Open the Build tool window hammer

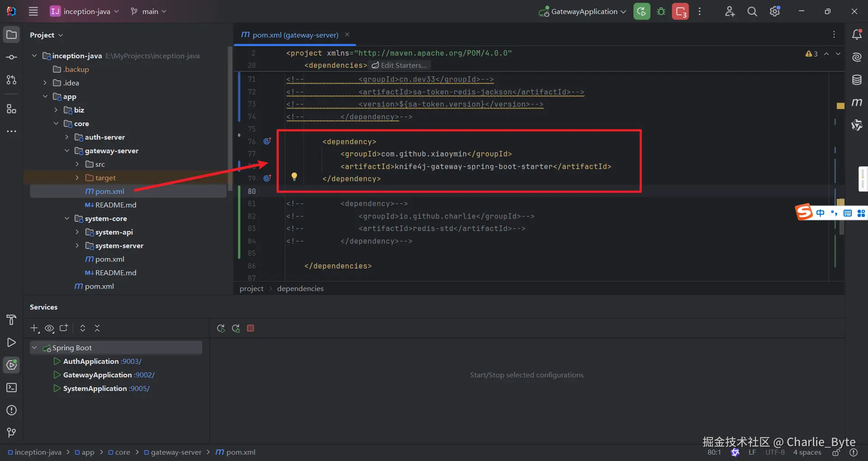pyautogui.click(x=12, y=320)
